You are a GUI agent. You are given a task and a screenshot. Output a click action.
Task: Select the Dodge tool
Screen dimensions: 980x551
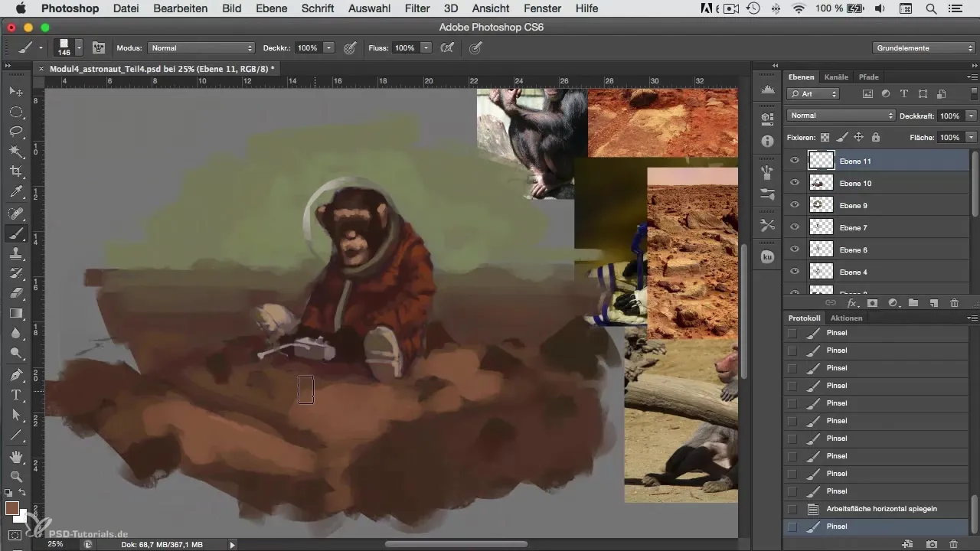[x=16, y=354]
